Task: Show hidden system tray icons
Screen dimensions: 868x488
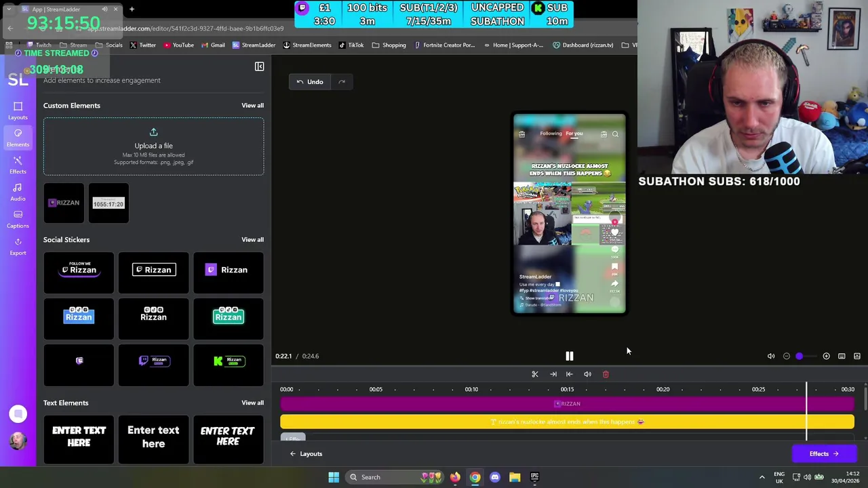Action: coord(762,477)
